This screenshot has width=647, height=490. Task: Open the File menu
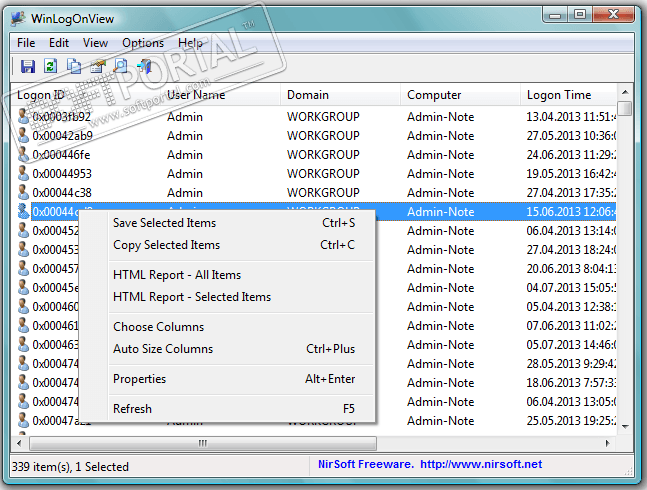click(x=26, y=43)
